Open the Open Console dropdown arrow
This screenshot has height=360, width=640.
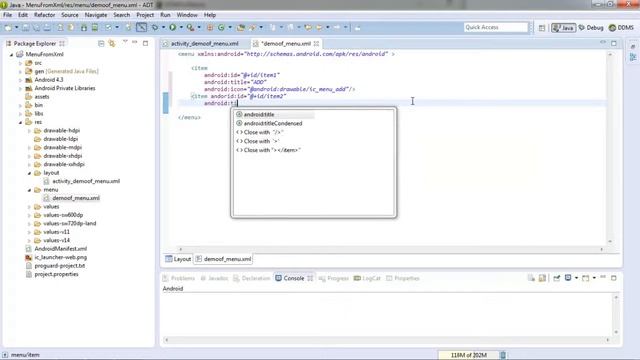tap(594, 278)
